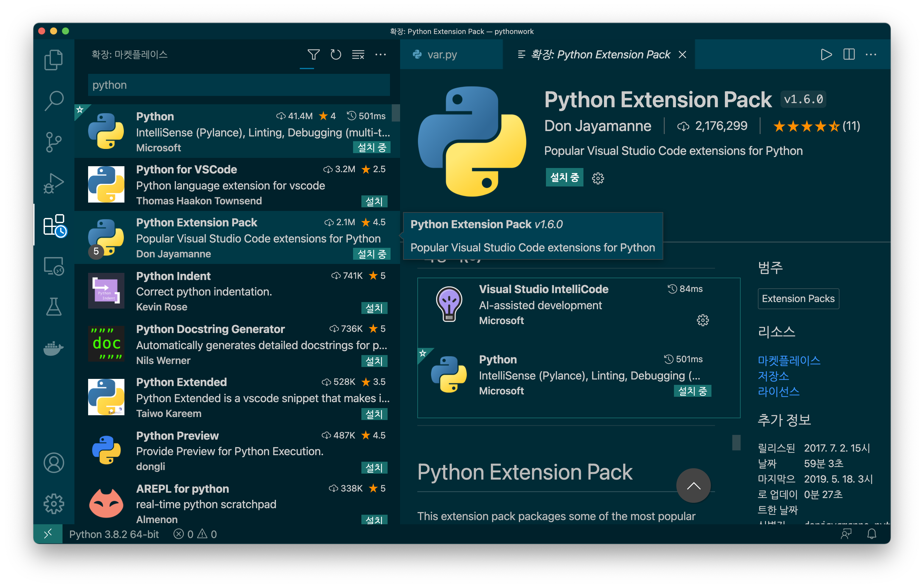Click the star rating with 11 reviews
Image resolution: width=924 pixels, height=588 pixels.
click(x=816, y=126)
